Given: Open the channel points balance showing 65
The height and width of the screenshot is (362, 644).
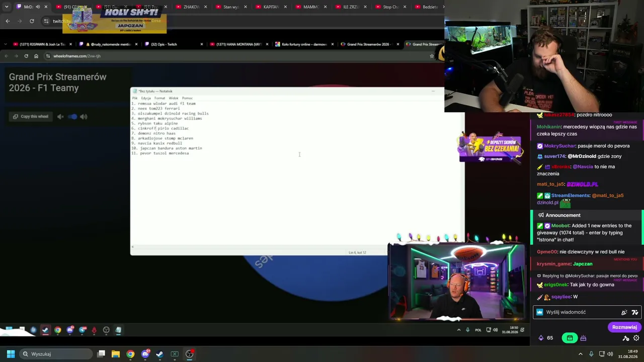Looking at the screenshot, I should pos(546,338).
